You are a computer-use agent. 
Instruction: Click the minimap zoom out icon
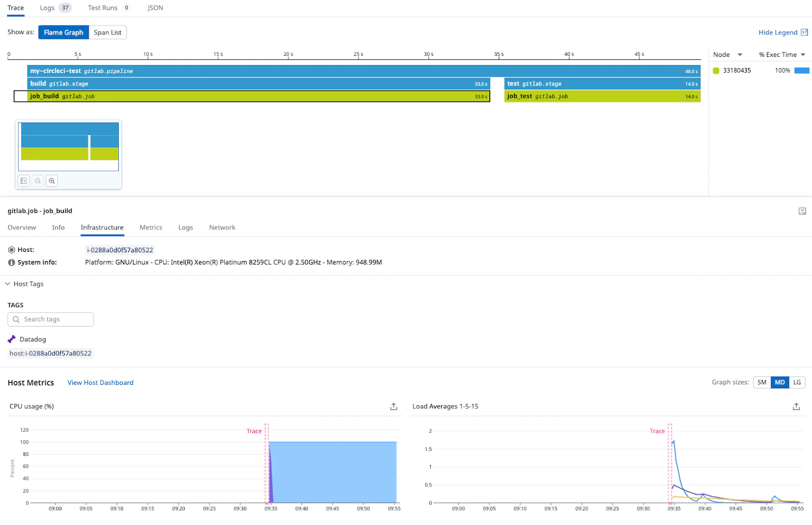(x=38, y=181)
